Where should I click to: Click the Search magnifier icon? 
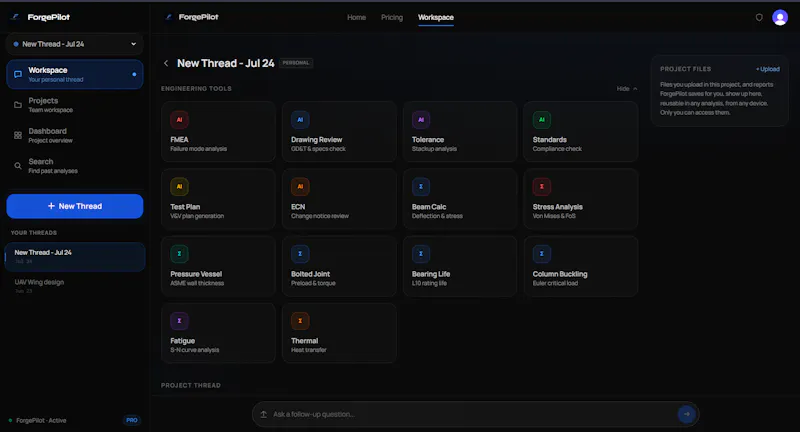click(18, 166)
